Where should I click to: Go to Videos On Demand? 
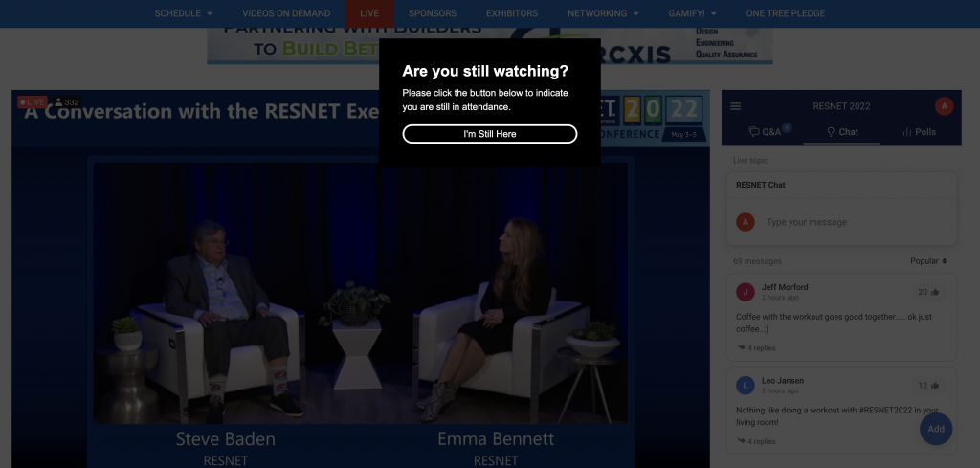coord(286,13)
